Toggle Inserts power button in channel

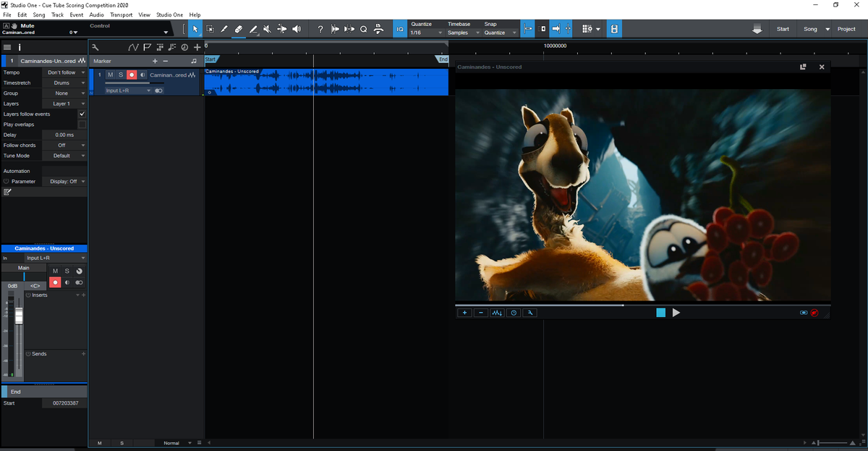coord(28,295)
